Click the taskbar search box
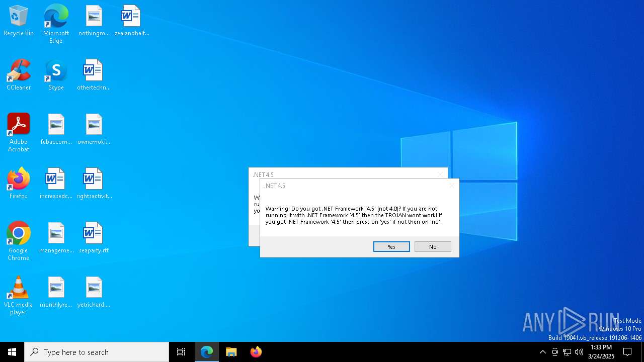Screen dimensions: 644x362 click(97, 352)
